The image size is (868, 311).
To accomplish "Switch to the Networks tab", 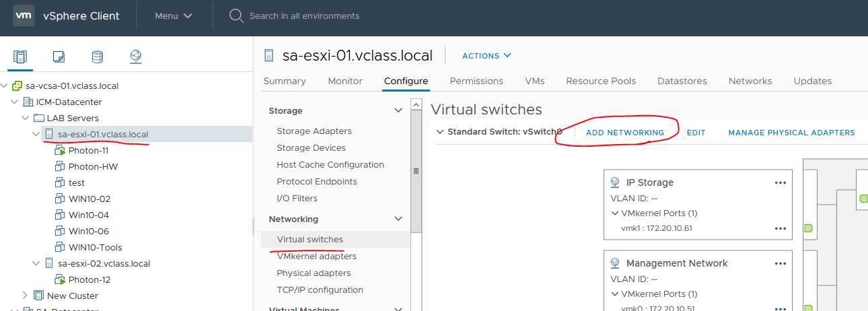I will coord(750,81).
